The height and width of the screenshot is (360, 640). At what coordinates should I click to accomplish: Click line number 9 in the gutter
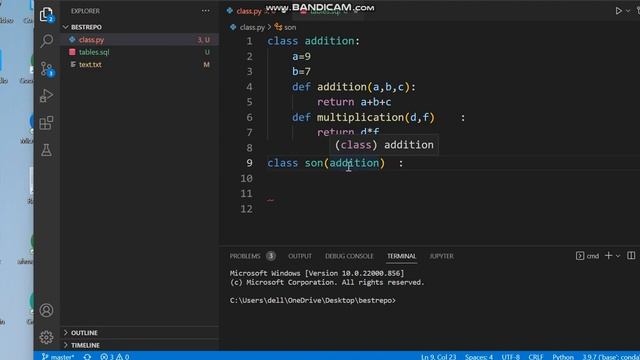click(249, 163)
